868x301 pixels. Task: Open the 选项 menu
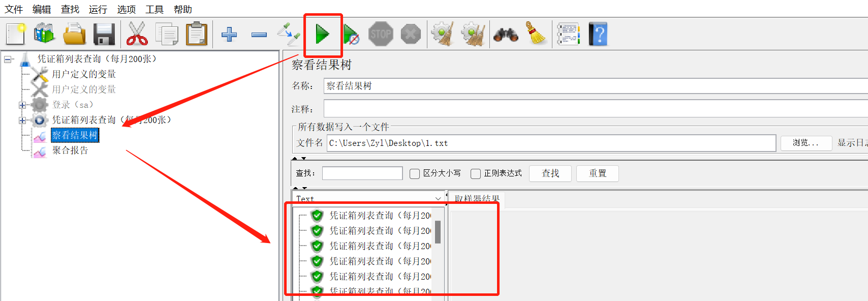127,9
